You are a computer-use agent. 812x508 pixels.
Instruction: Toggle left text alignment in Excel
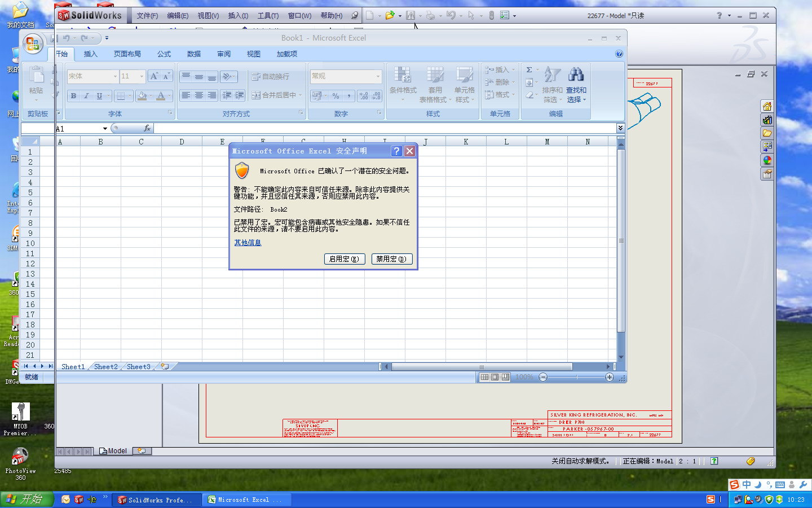(186, 95)
